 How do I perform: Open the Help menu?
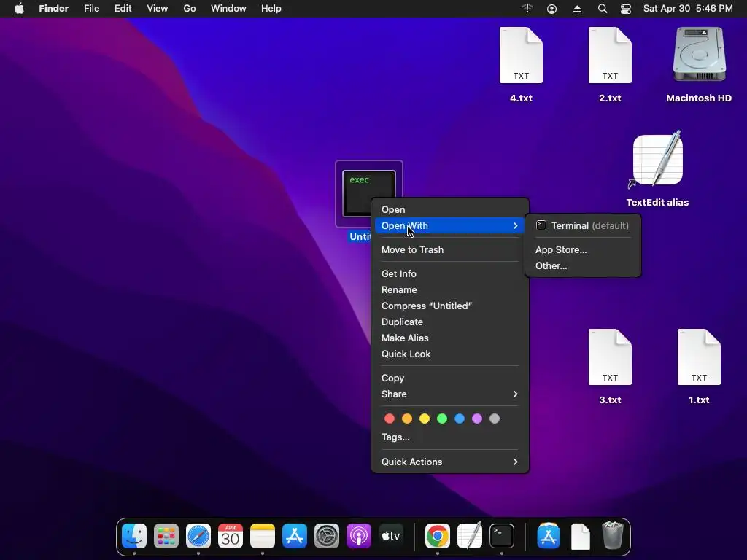point(271,9)
